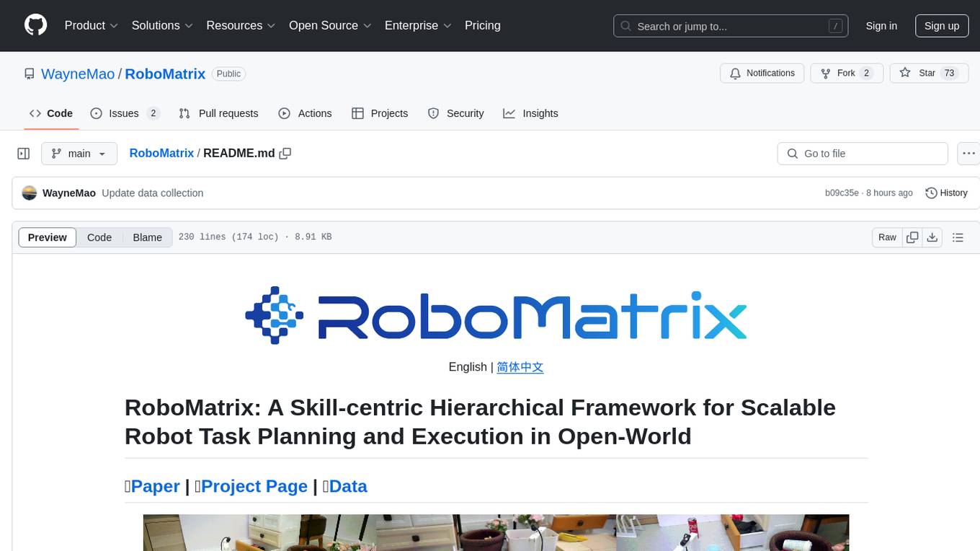Open WayneMao commit author avatar

pyautogui.click(x=30, y=193)
